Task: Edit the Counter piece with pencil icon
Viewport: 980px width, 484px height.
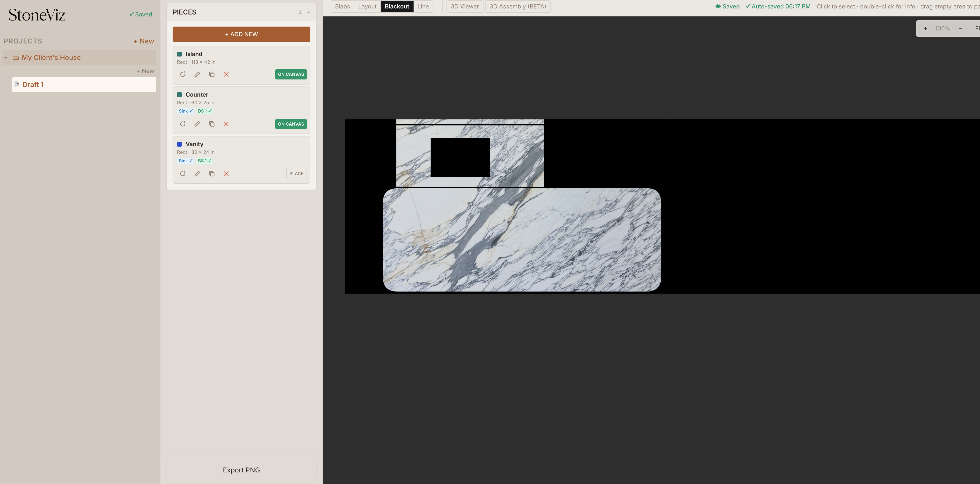Action: 197,124
